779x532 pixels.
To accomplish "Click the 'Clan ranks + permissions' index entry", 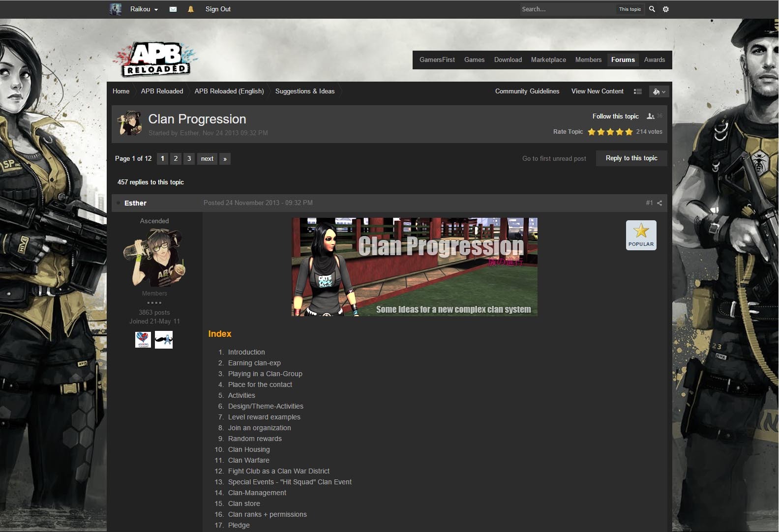I will pos(268,514).
